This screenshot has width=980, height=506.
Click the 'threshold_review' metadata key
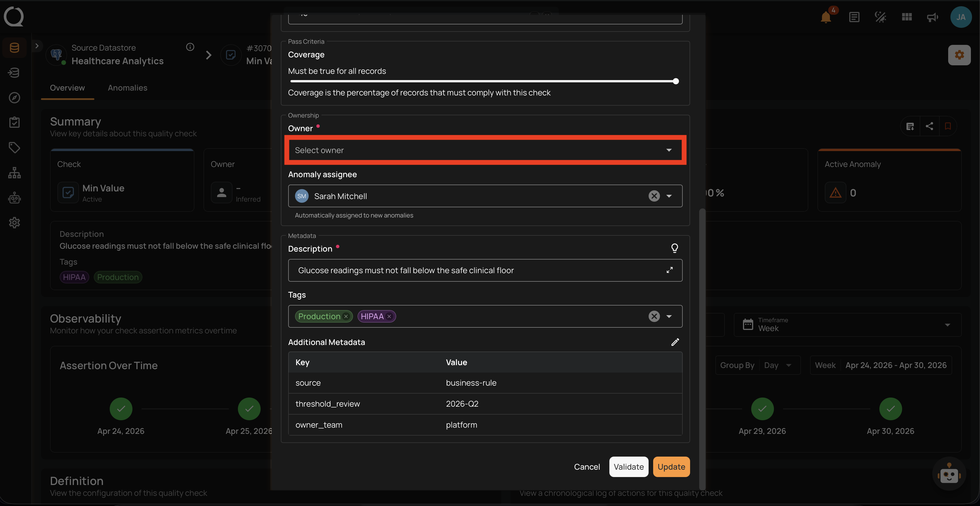coord(327,404)
